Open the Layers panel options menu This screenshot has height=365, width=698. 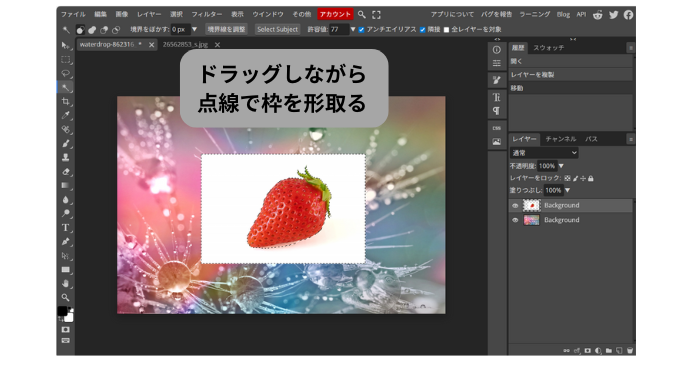pos(630,139)
